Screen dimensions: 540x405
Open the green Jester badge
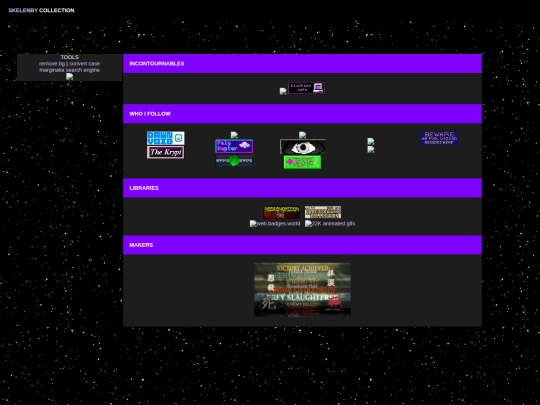tap(302, 162)
